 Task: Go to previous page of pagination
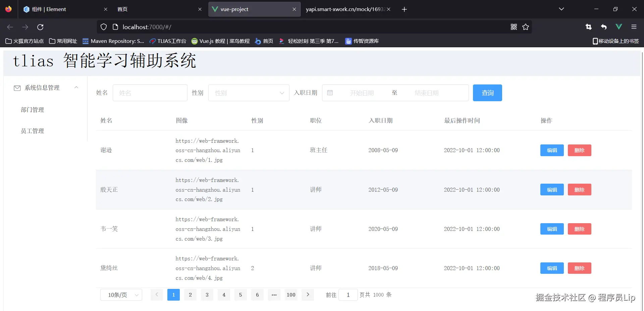coord(157,295)
